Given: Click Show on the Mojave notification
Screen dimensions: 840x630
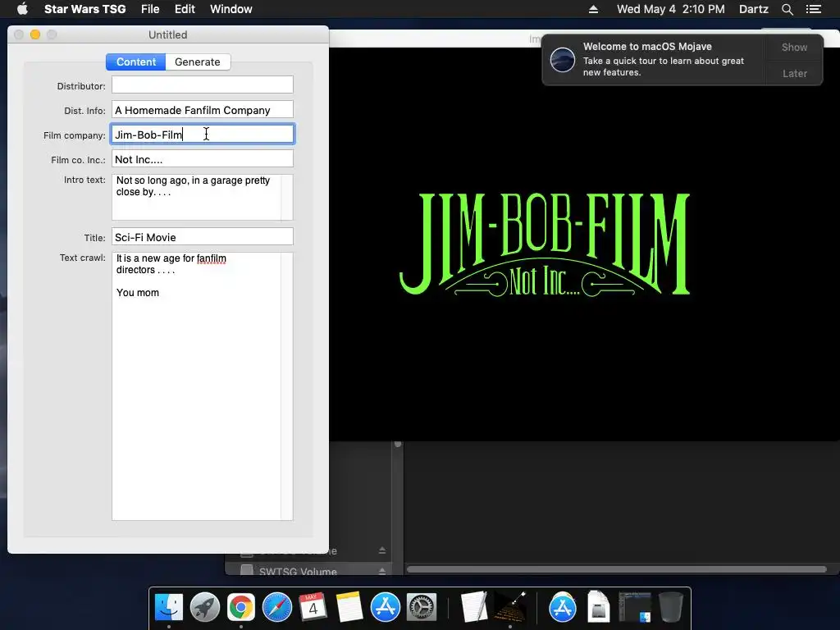Looking at the screenshot, I should [x=794, y=47].
